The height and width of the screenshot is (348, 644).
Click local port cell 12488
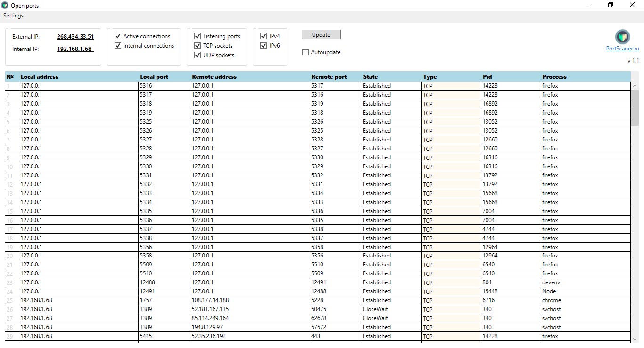click(164, 282)
